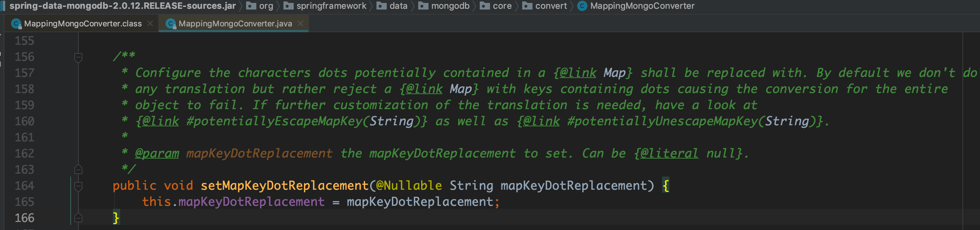
Task: Open the spring-data-mongodb sources jar breadcrumb
Action: [x=122, y=6]
